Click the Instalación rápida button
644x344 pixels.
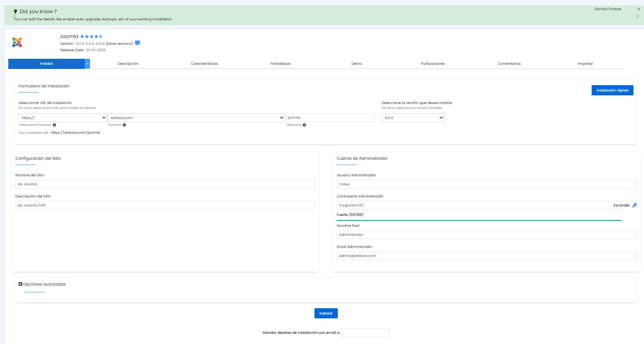coord(612,90)
